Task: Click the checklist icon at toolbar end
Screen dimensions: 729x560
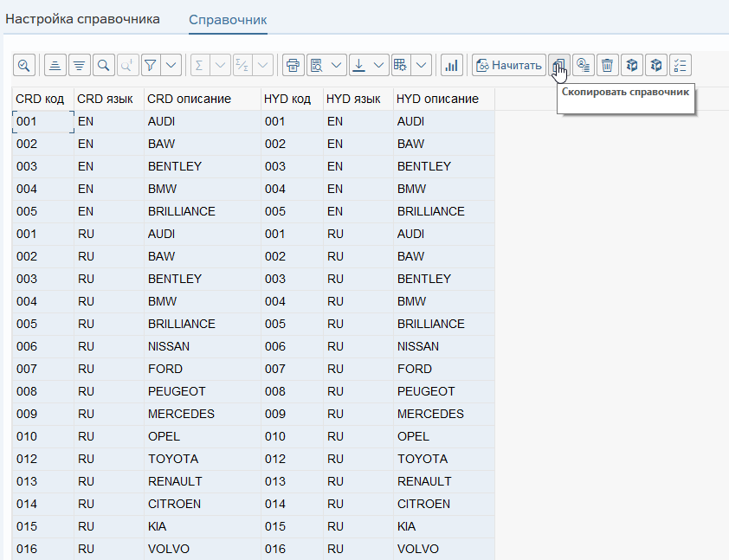Action: tap(681, 65)
